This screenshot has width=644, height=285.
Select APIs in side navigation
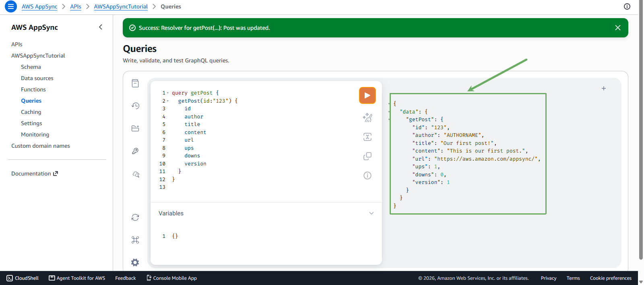[17, 44]
